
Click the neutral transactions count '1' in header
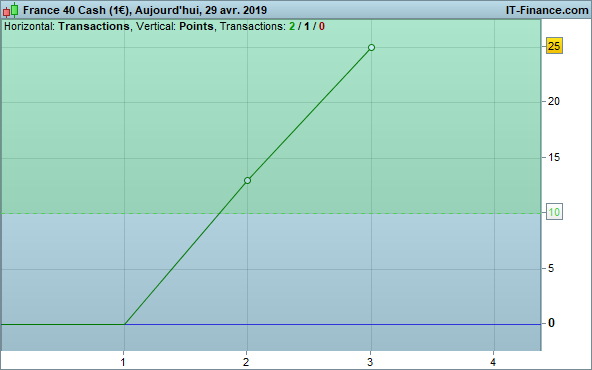pos(307,26)
